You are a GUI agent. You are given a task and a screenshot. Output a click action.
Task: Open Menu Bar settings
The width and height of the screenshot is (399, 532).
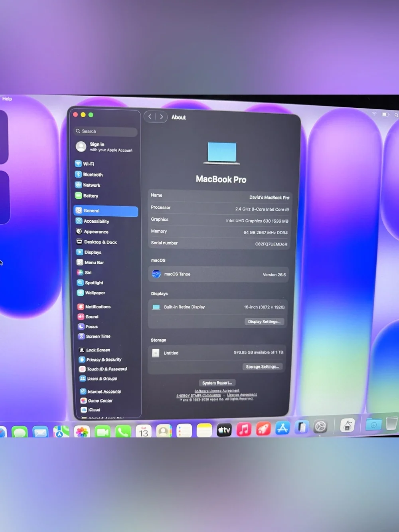pyautogui.click(x=90, y=263)
